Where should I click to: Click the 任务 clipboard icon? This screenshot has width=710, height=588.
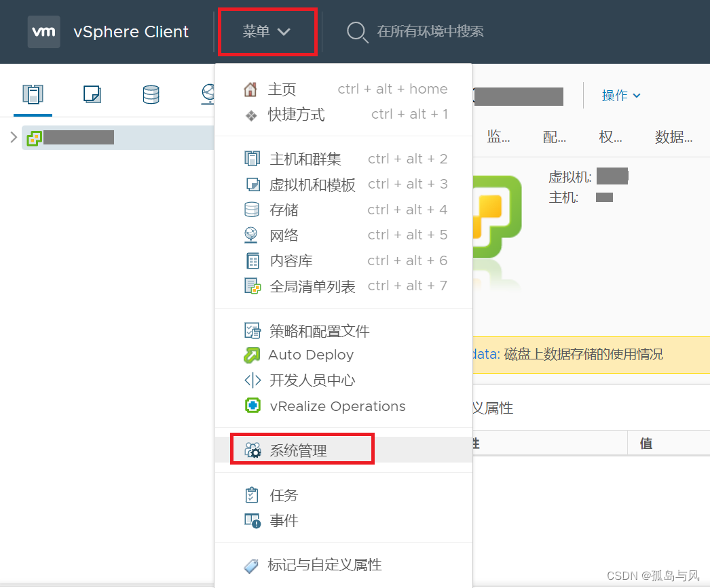252,495
